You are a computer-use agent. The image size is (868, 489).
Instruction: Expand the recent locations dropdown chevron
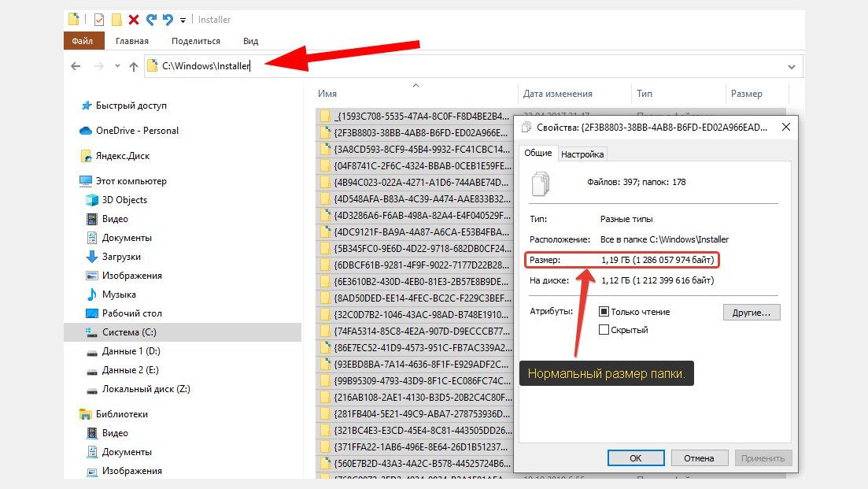(117, 67)
